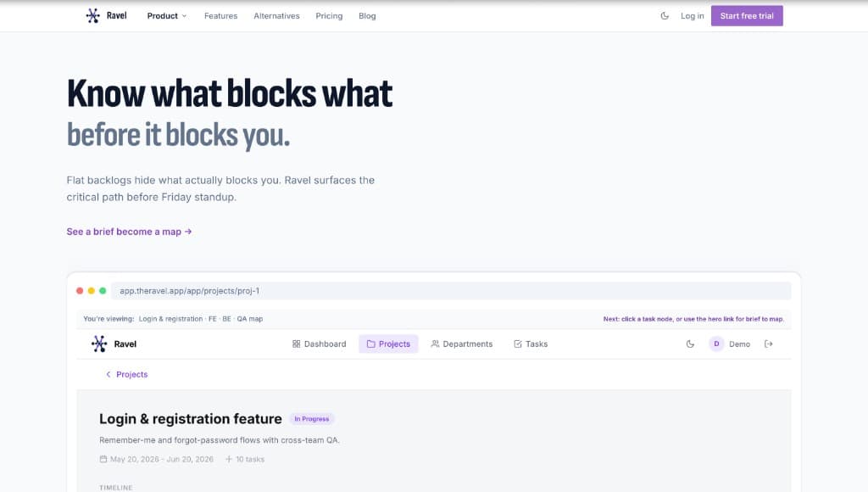Click the 'Login & registration · FE · BE · QA map' text
868x492 pixels.
(x=201, y=319)
